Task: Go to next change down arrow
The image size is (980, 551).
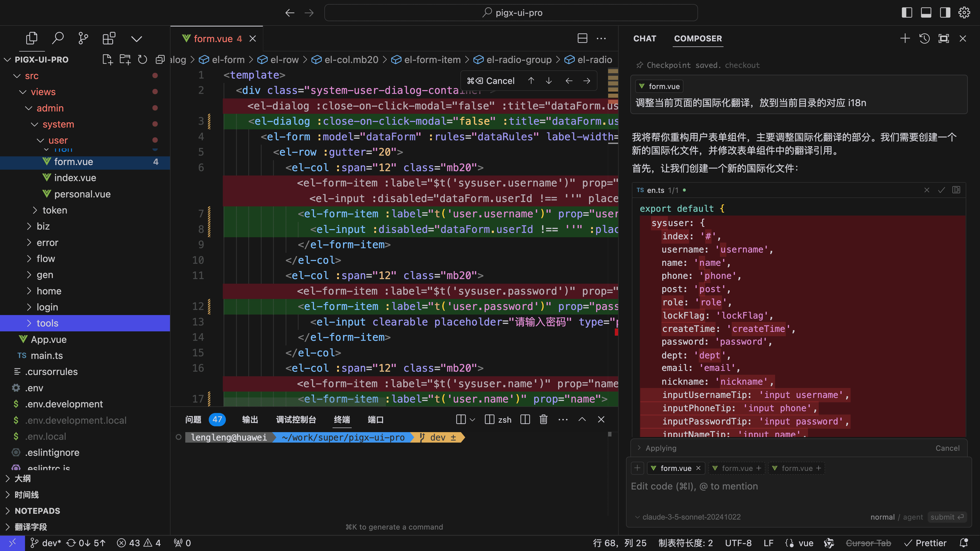Action: point(549,81)
